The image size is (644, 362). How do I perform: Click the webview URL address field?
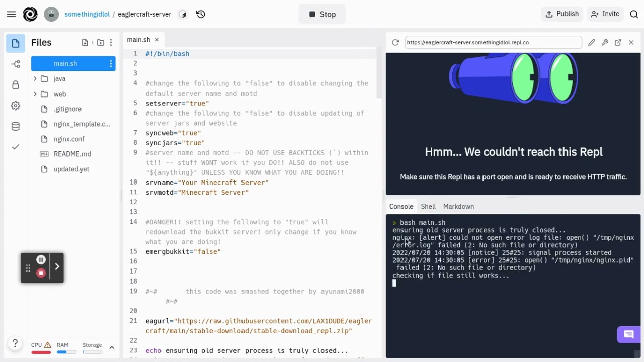[x=493, y=43]
